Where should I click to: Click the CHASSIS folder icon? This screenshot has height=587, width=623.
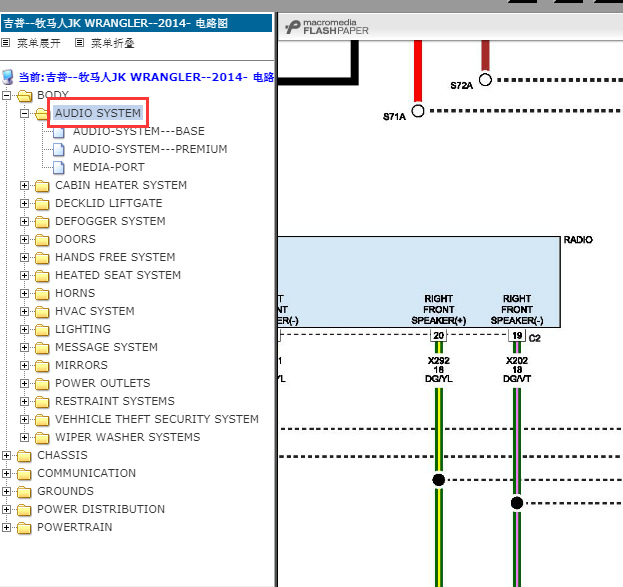coord(24,455)
